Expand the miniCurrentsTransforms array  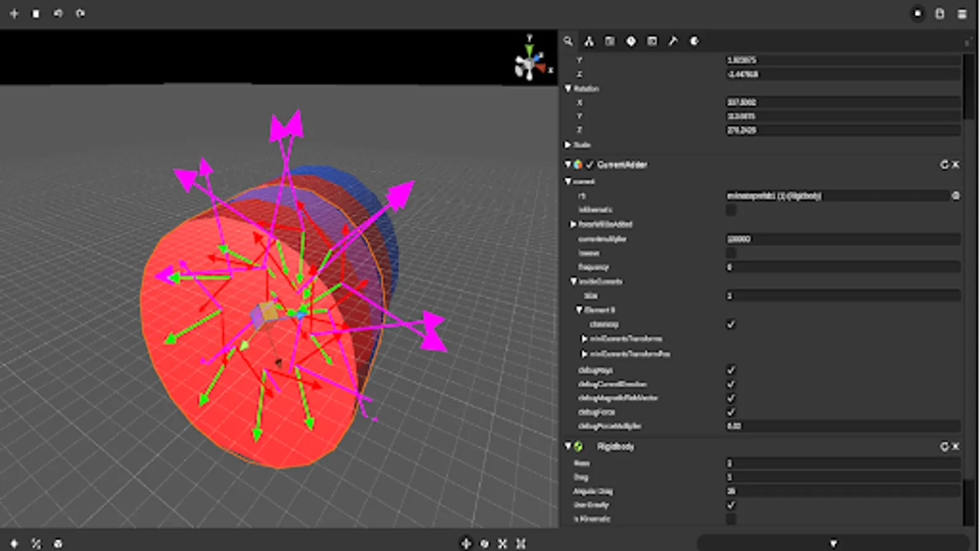584,339
